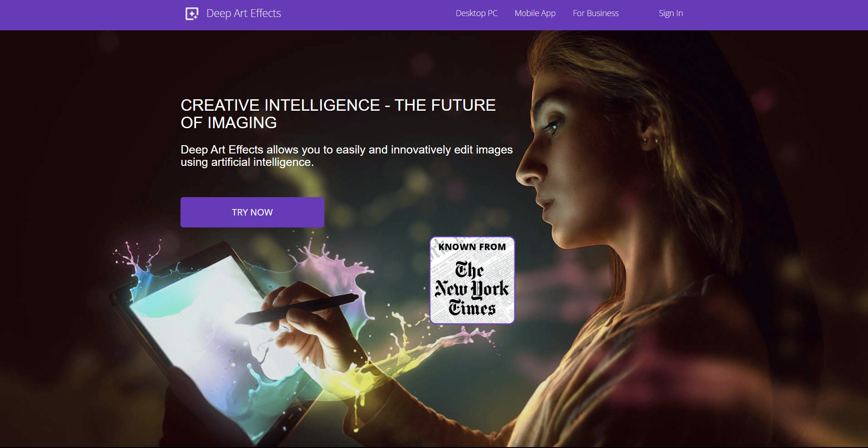Go to the Mobile App page
This screenshot has width=868, height=448.
click(x=535, y=13)
